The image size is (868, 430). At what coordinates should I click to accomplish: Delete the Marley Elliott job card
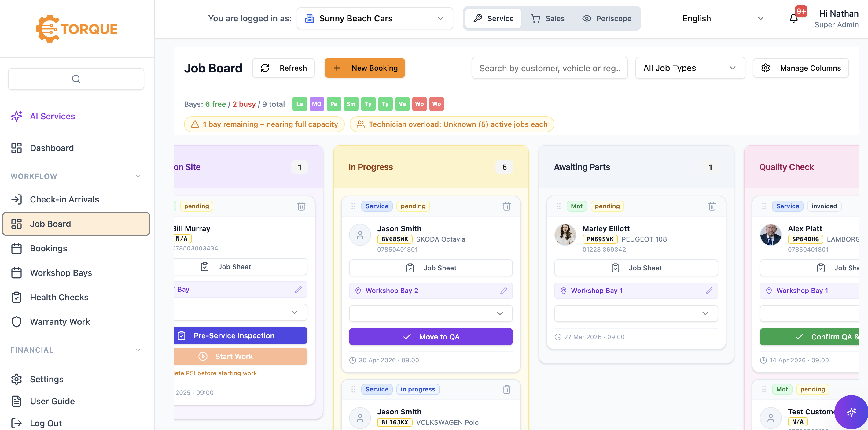click(x=712, y=206)
